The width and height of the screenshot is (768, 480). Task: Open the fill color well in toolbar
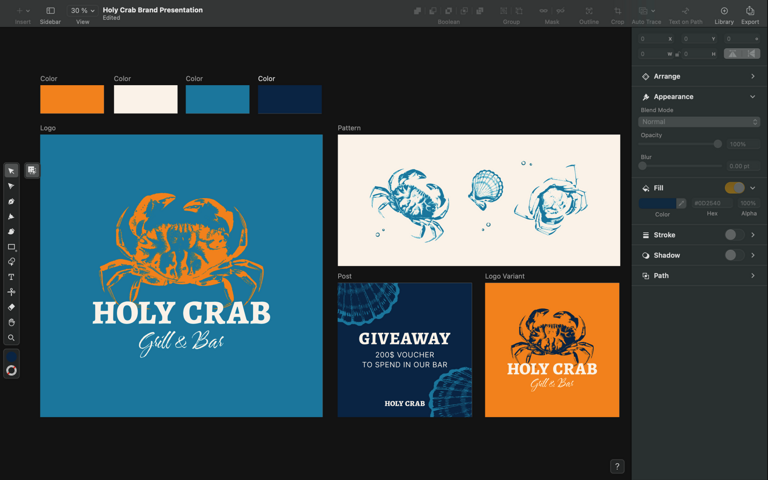(x=11, y=356)
